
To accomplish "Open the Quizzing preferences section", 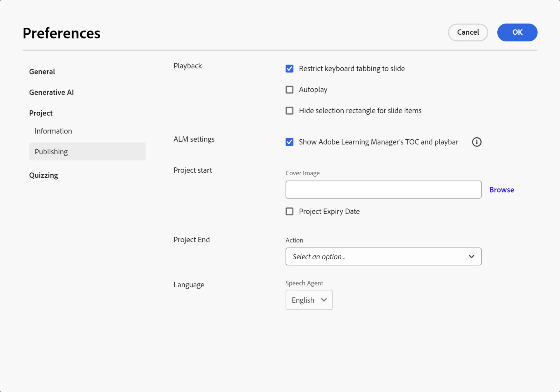I will [43, 175].
